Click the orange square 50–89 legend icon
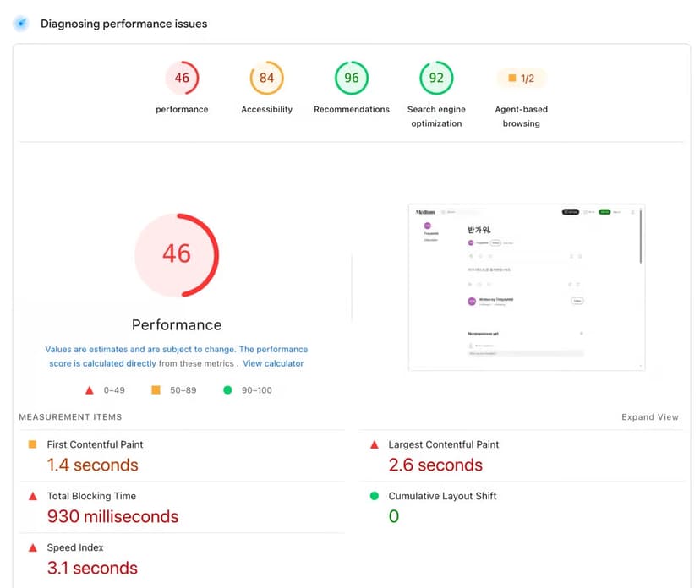This screenshot has width=700, height=588. click(156, 390)
